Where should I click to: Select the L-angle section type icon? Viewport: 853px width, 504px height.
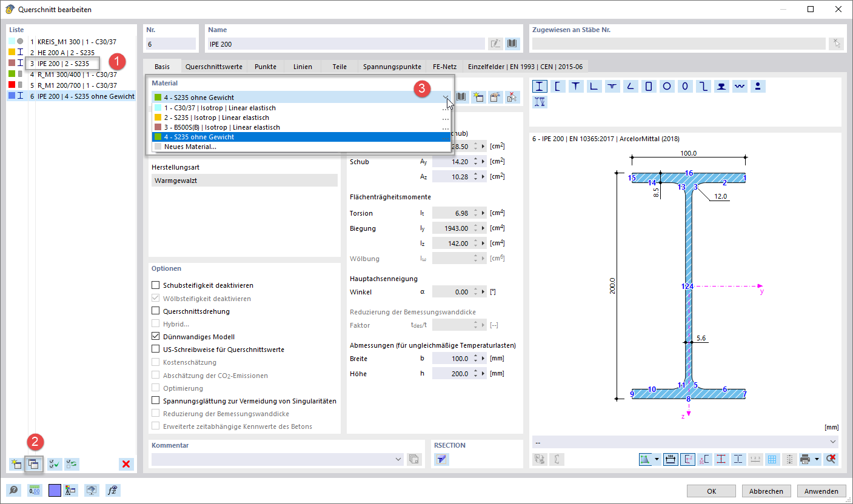coord(594,86)
